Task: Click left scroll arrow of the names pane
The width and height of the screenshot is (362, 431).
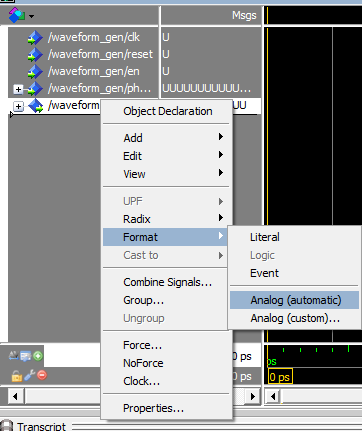Action: point(15,396)
